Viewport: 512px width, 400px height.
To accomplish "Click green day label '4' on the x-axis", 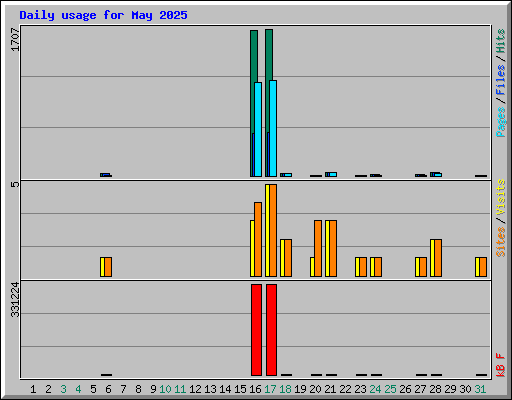I will [78, 389].
